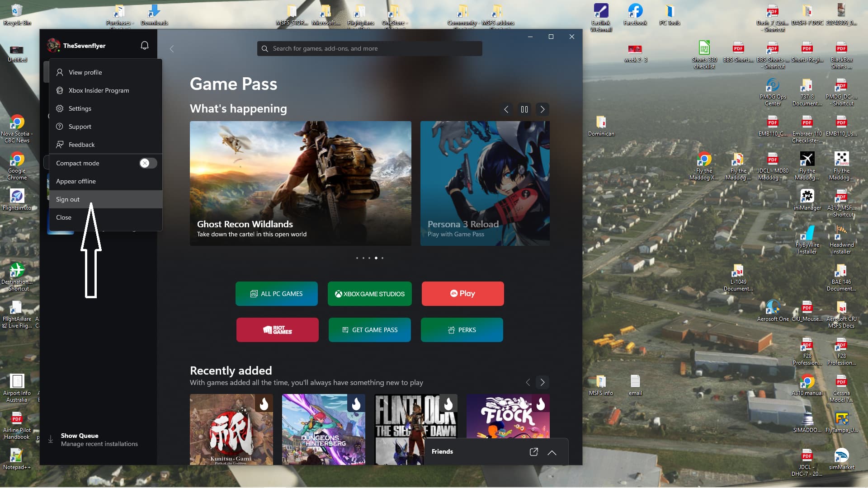Open Notepad++ desktop shortcut

[x=17, y=459]
